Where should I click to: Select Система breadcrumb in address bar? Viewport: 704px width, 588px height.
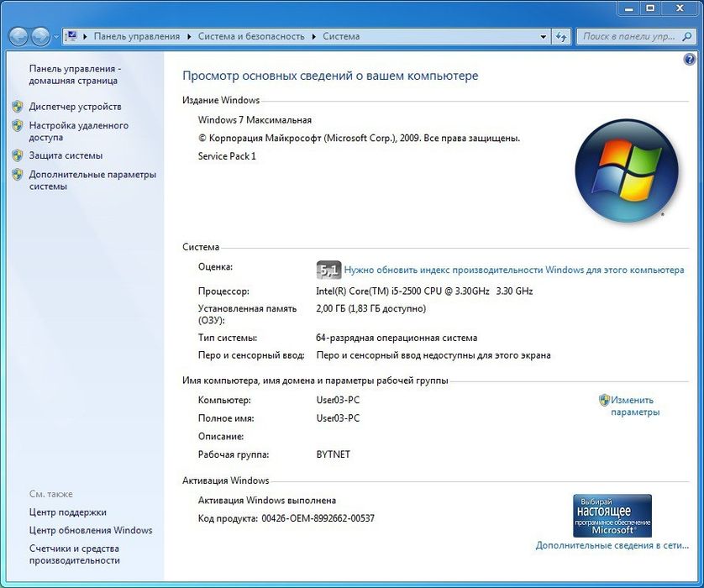click(341, 36)
